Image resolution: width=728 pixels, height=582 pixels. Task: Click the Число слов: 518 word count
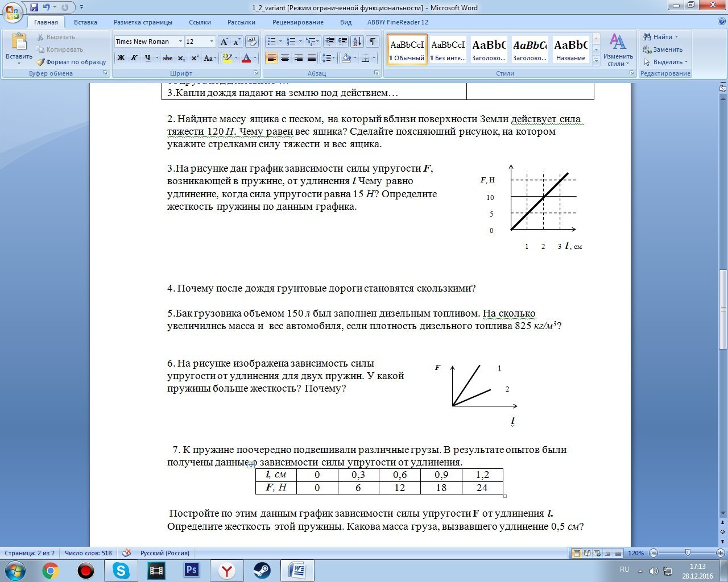[x=88, y=553]
